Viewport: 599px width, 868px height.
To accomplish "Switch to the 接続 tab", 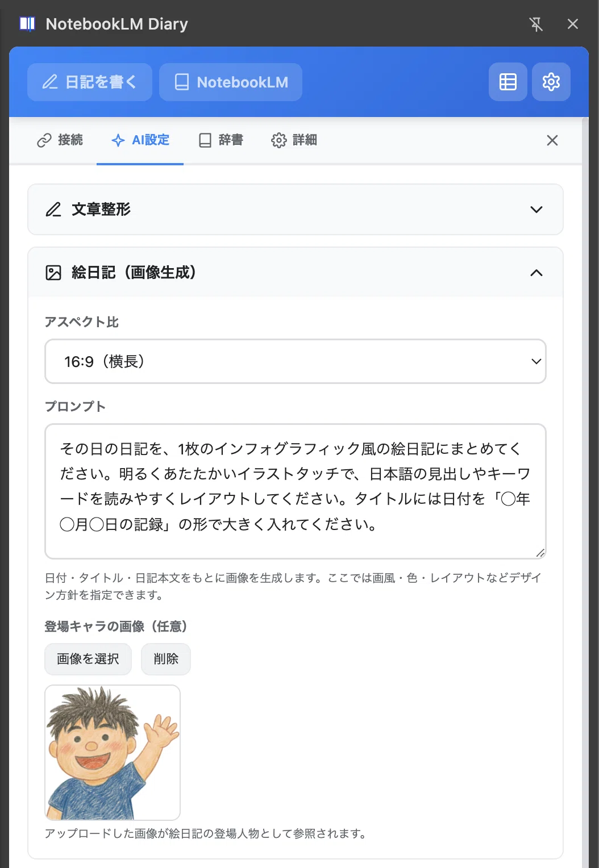I will [60, 140].
